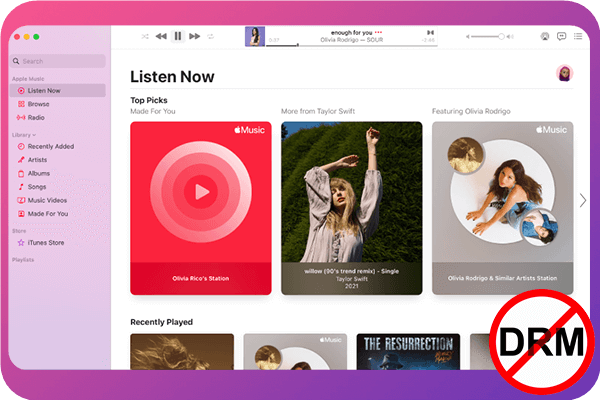The image size is (600, 400).
Task: Click the Listen Now play circle icon
Action: [x=21, y=91]
